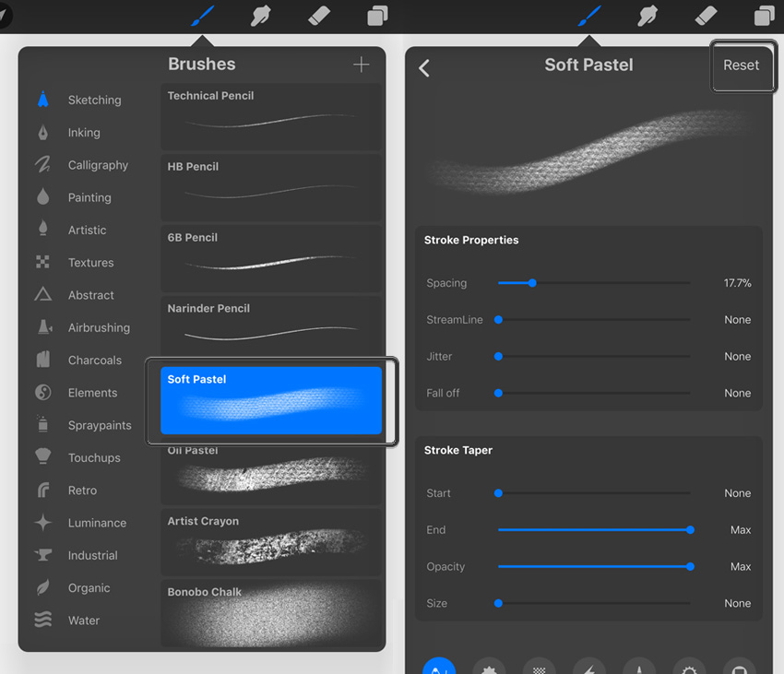The width and height of the screenshot is (784, 674).
Task: Choose the Bonobo Chalk brush
Action: coord(271,613)
